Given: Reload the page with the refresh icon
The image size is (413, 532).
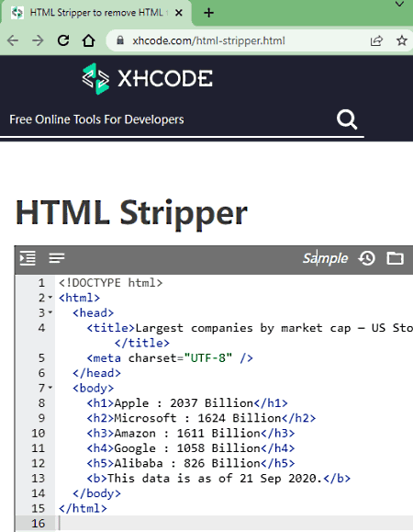Looking at the screenshot, I should point(63,40).
